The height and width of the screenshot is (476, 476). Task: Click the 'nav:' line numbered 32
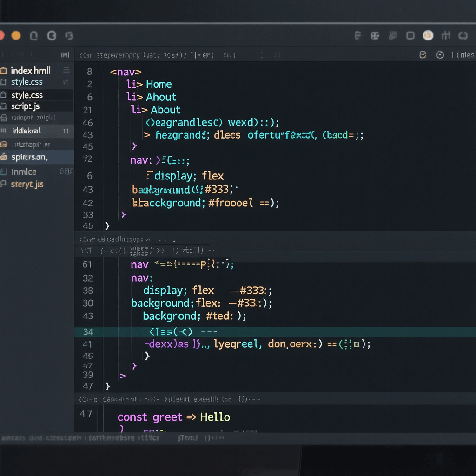[142, 278]
